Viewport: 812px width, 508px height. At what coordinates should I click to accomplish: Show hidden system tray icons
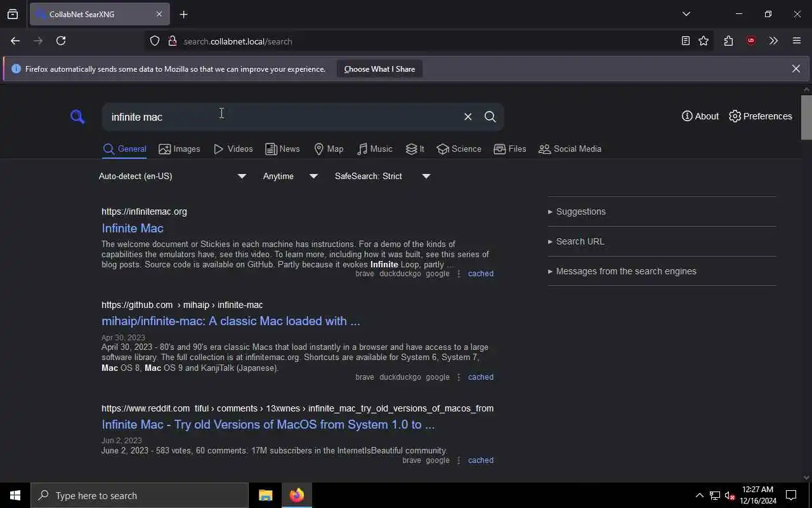click(x=699, y=495)
